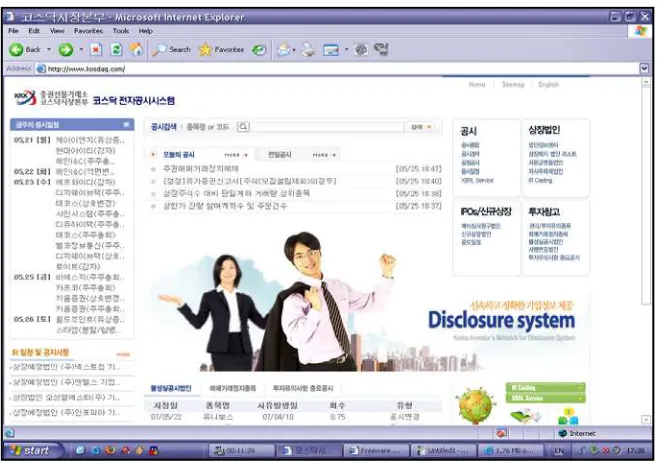Switch to the Freeware taskbar window

pos(376,451)
